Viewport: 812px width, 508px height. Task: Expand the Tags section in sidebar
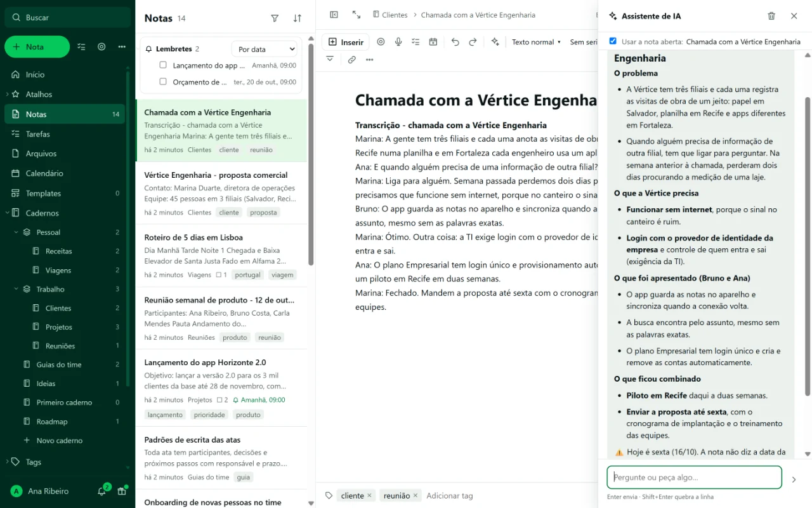pos(7,462)
